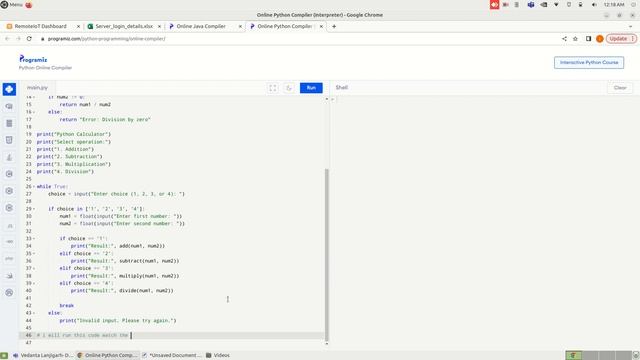Image resolution: width=640 pixels, height=360 pixels.
Task: Select the Python compiler icon in the sidebar
Action: [9, 89]
